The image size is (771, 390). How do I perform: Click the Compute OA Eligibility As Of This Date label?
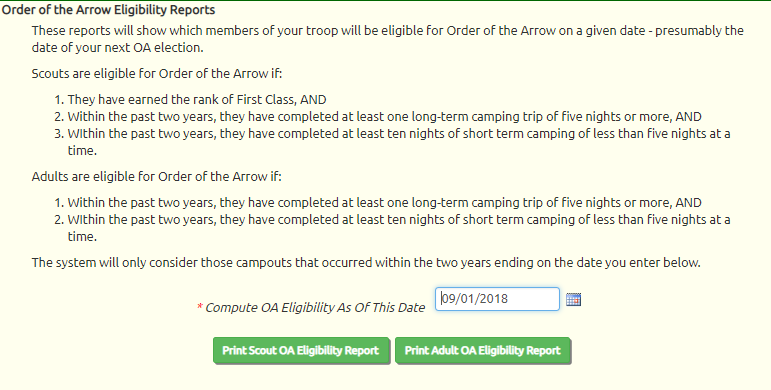pyautogui.click(x=315, y=308)
